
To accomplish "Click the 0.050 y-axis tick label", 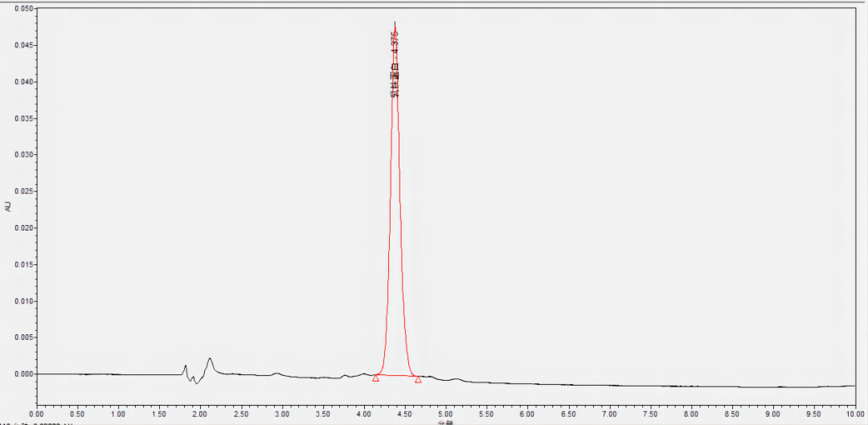I will [25, 9].
